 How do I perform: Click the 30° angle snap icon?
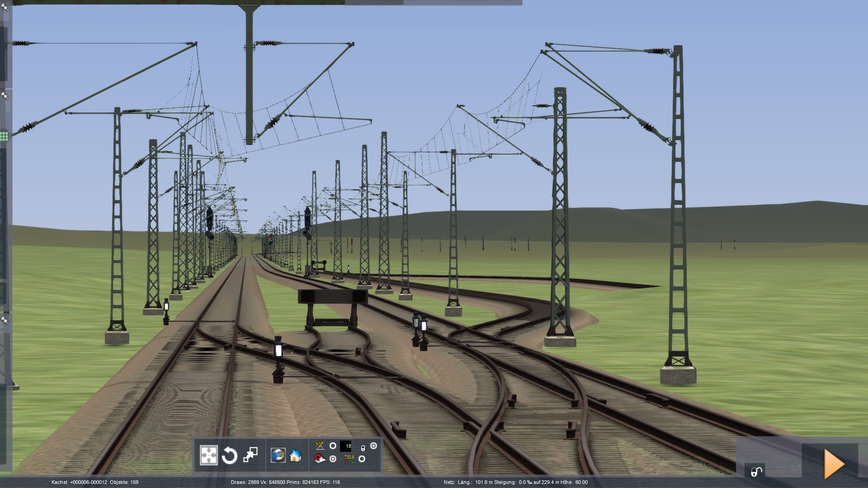tap(320, 446)
